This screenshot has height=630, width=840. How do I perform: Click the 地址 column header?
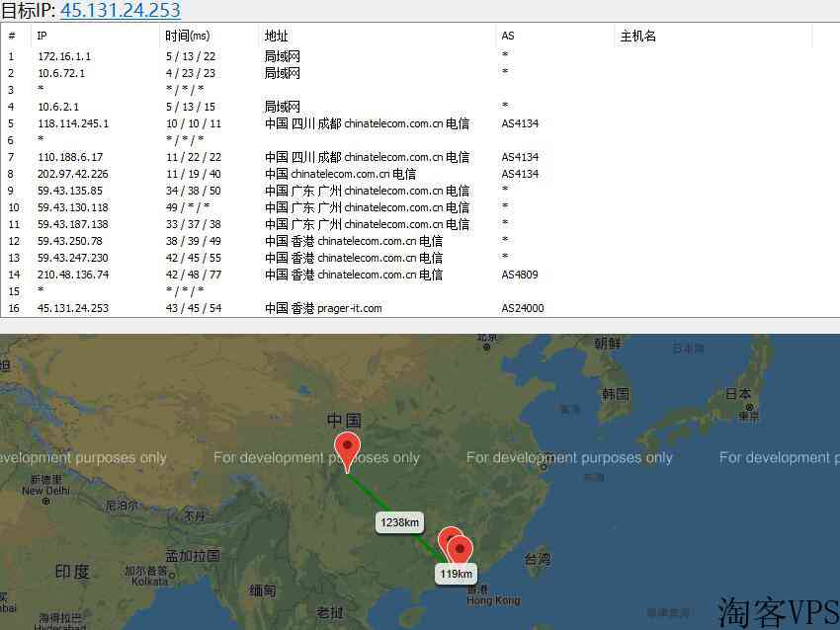(x=276, y=36)
